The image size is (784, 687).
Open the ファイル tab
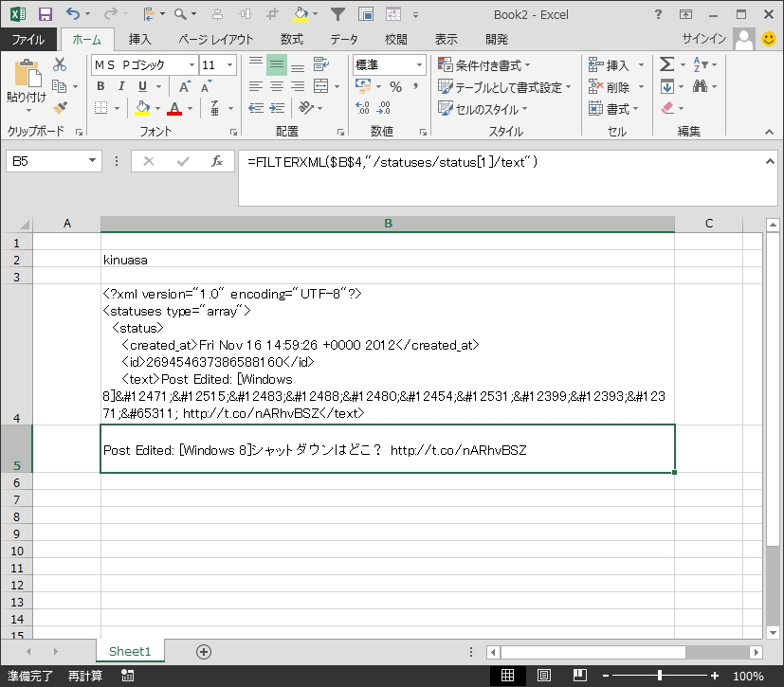pyautogui.click(x=28, y=39)
